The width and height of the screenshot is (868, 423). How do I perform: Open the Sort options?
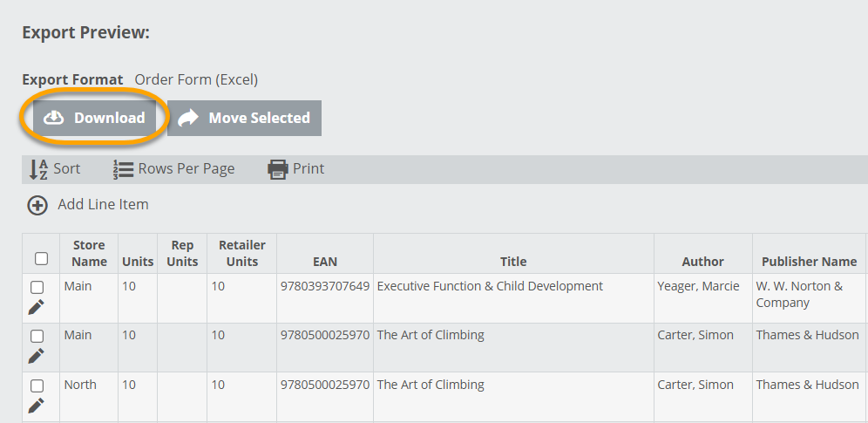click(66, 169)
